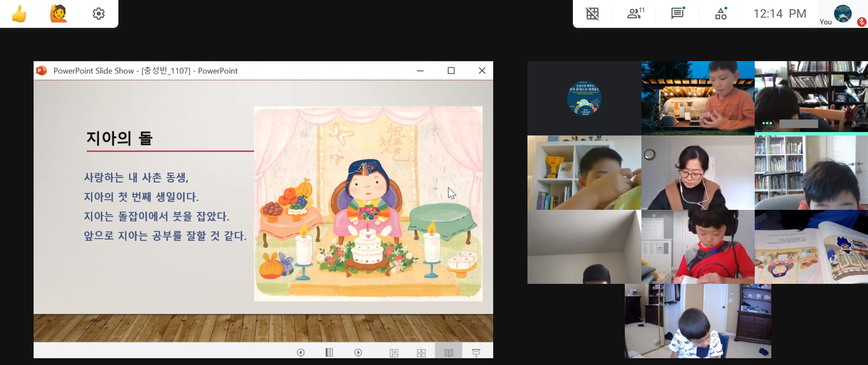The width and height of the screenshot is (868, 365).
Task: Open the settings gear icon
Action: point(98,14)
